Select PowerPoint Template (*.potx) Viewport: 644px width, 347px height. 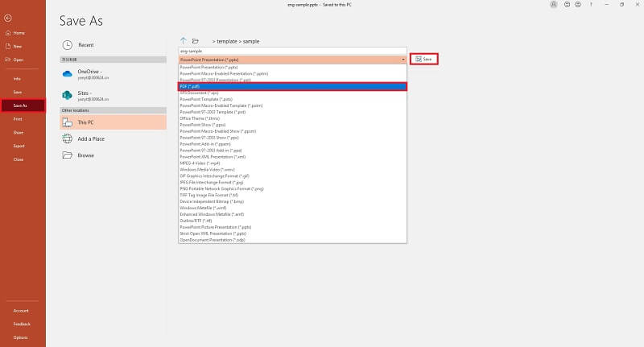(292, 99)
